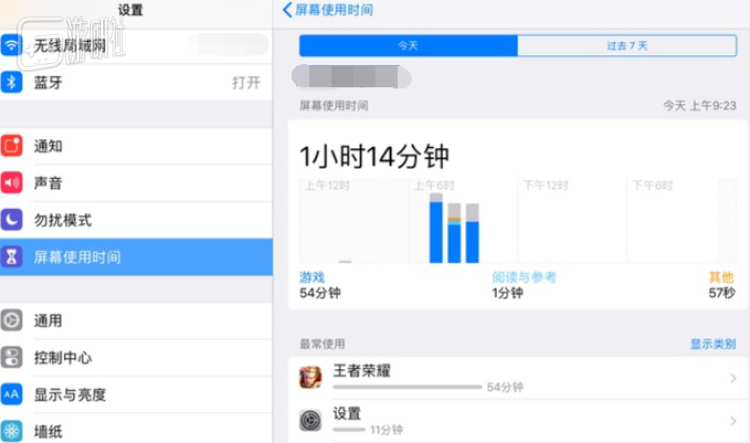This screenshot has width=750, height=443.
Task: Open 蓝牙 settings row
Action: click(x=136, y=82)
